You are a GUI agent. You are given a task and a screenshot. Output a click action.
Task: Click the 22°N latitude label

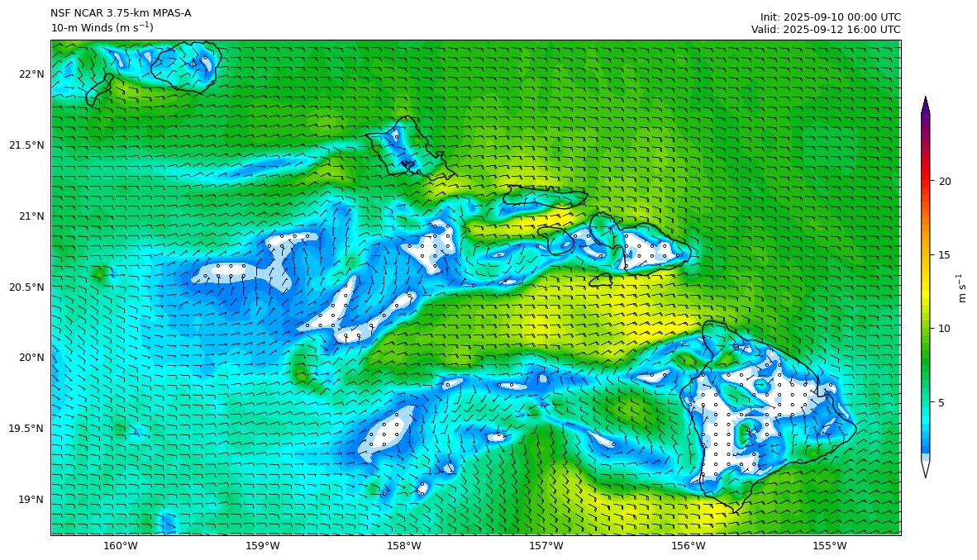pyautogui.click(x=31, y=74)
